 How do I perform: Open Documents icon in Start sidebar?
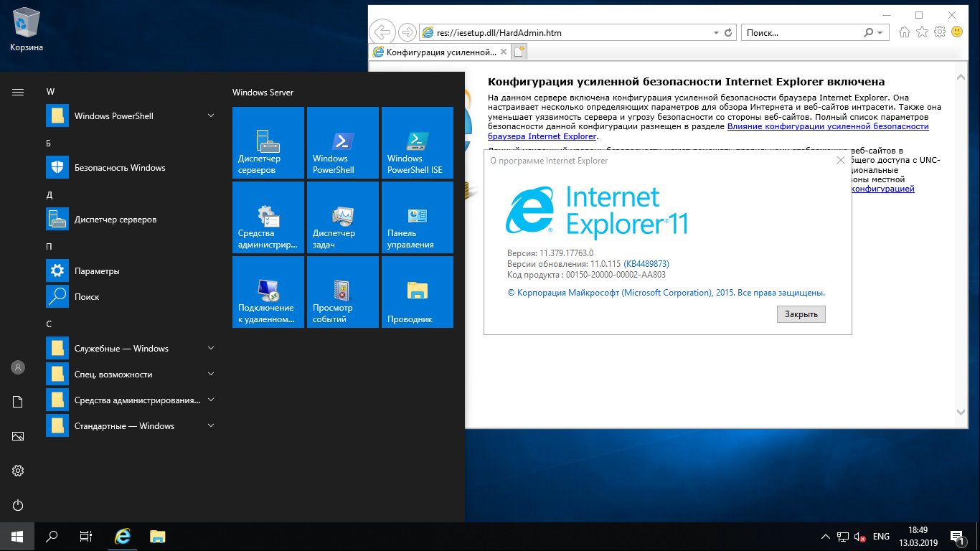[x=18, y=402]
